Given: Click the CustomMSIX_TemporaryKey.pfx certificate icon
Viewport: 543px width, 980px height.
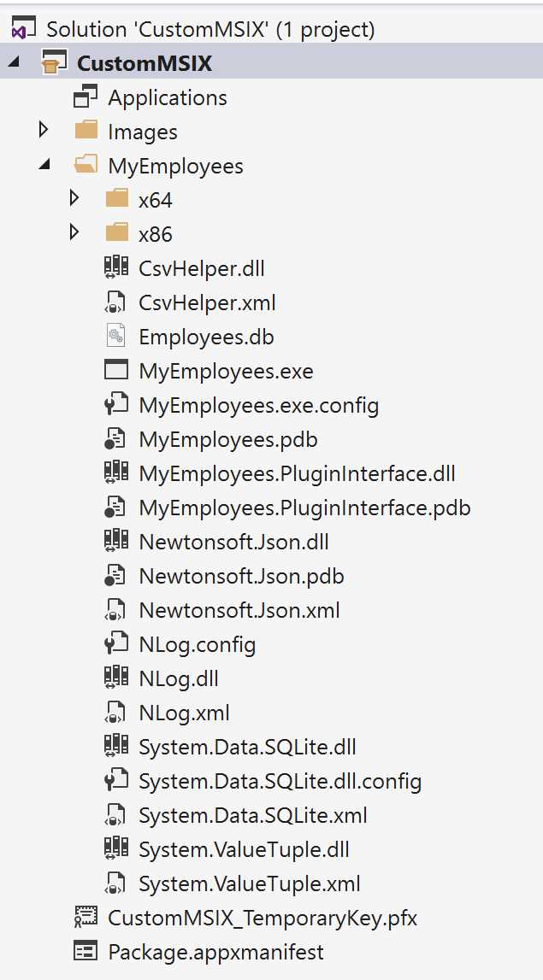Looking at the screenshot, I should 86,917.
